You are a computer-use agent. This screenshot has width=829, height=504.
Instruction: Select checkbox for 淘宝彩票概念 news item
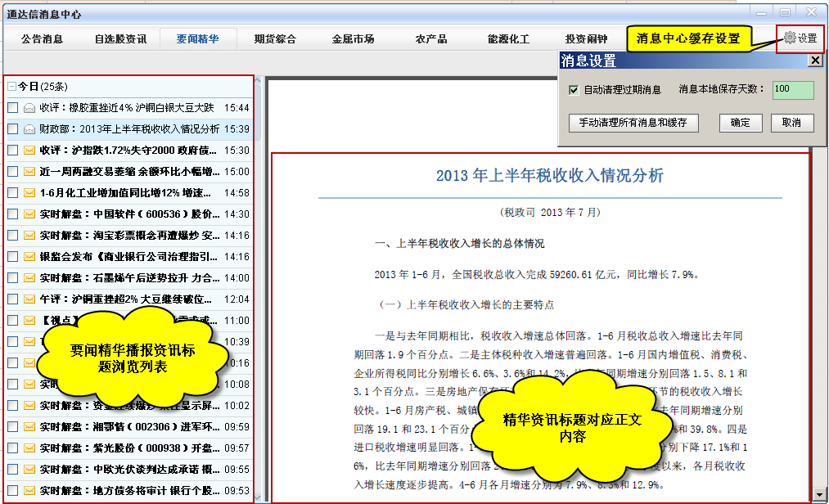pos(12,236)
